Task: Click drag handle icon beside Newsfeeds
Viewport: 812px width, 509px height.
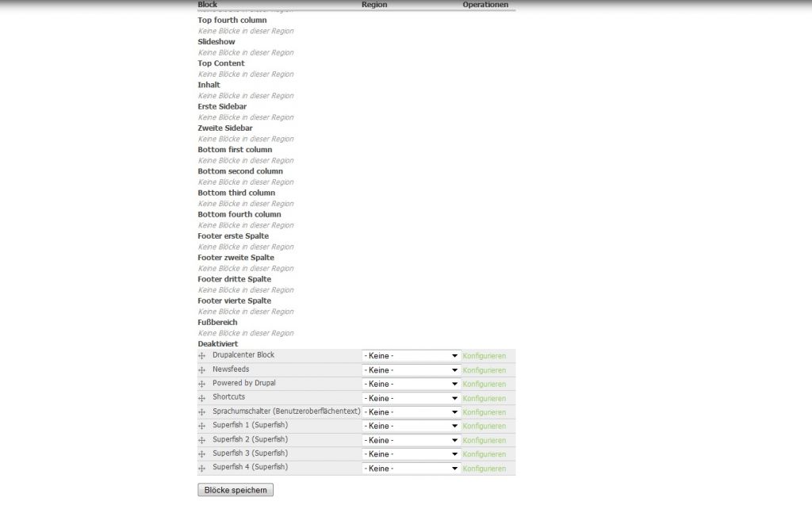Action: pos(201,370)
